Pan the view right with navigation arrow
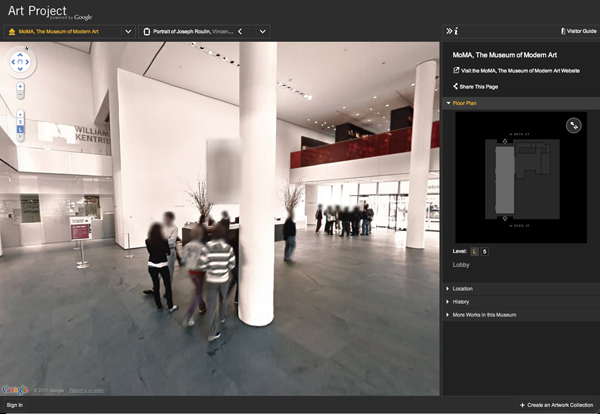This screenshot has width=600, height=414. pos(27,62)
